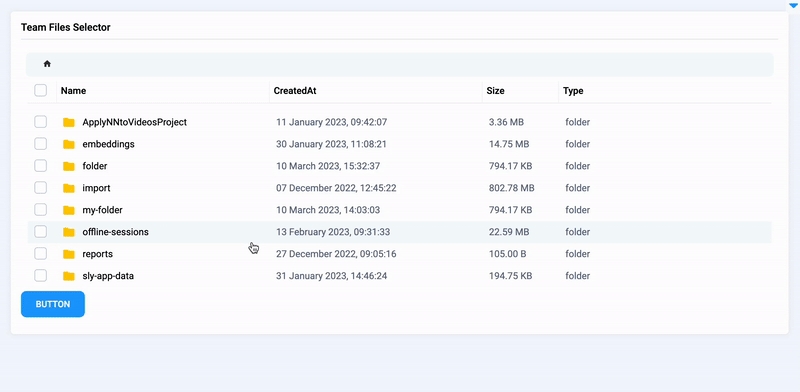
Task: Enable the my-folder row checkbox
Action: 40,210
